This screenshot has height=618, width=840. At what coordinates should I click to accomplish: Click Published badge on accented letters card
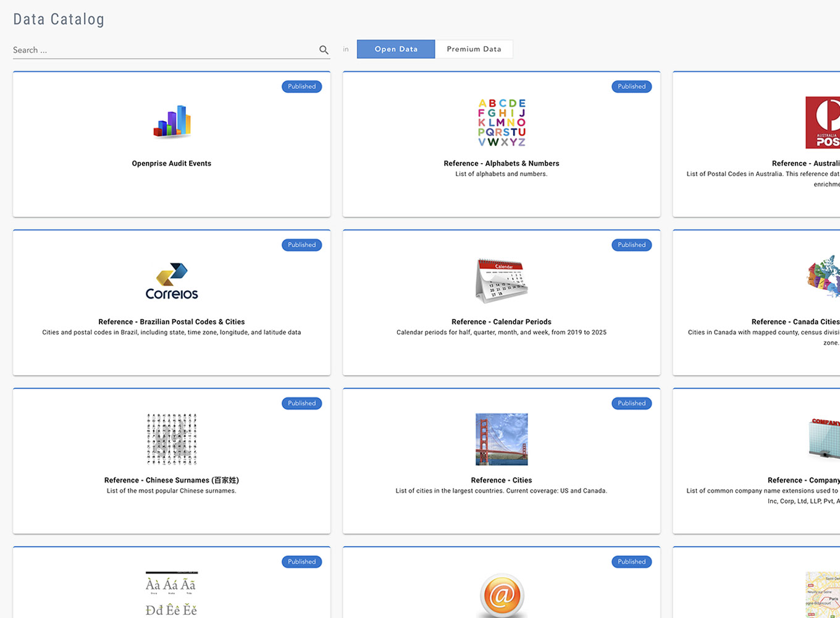coord(301,561)
